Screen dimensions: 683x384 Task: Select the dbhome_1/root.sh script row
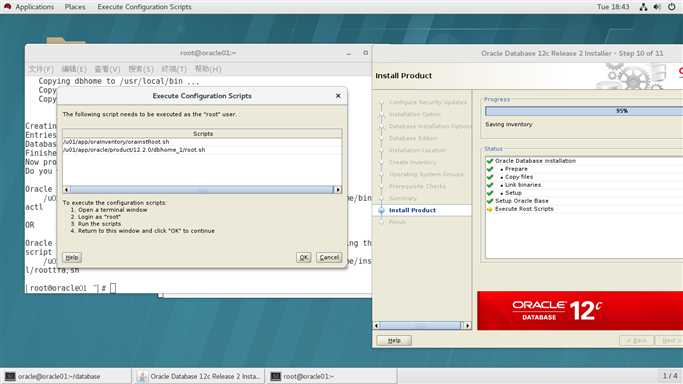202,149
